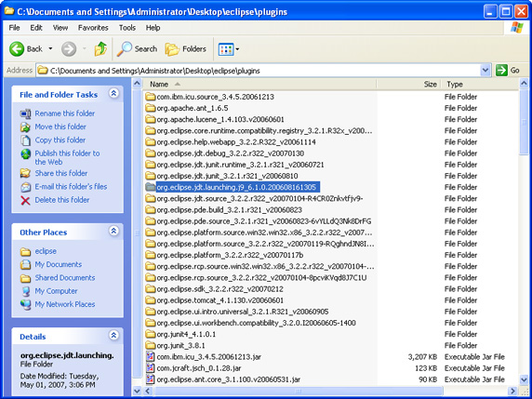Expand the Address bar dropdown arrow

click(485, 71)
